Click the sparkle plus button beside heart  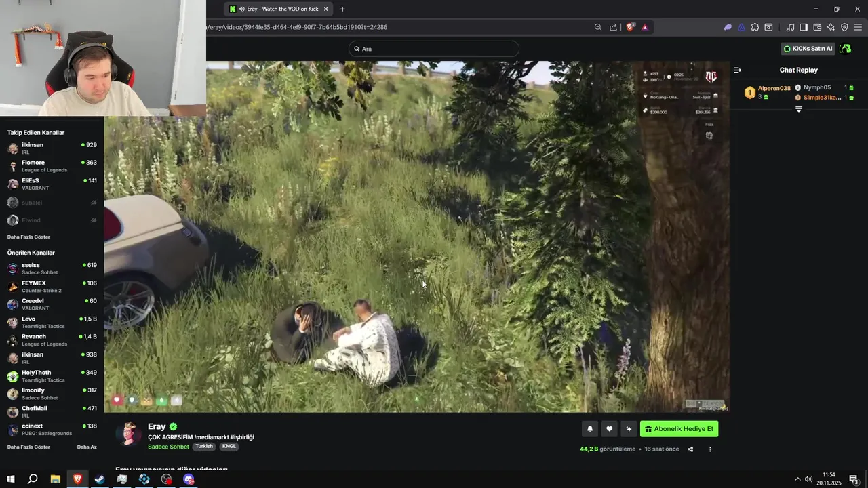[x=629, y=429]
